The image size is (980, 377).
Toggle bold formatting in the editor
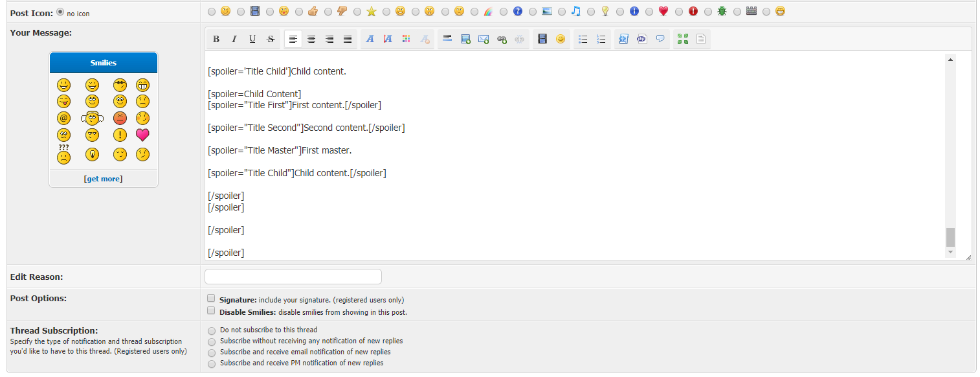point(216,40)
